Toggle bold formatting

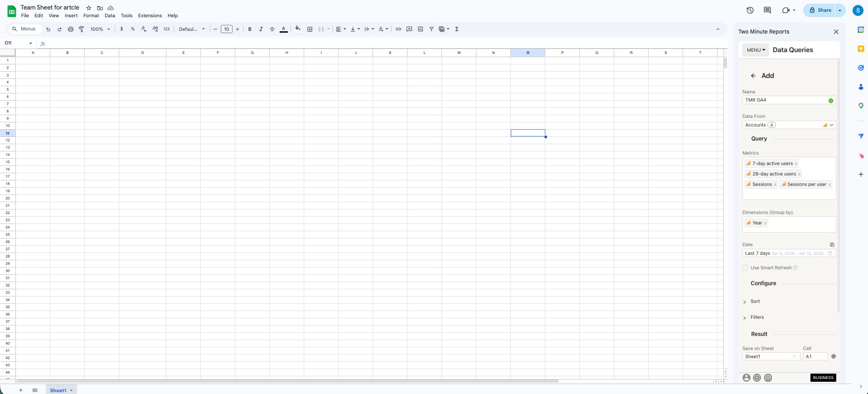pos(250,29)
